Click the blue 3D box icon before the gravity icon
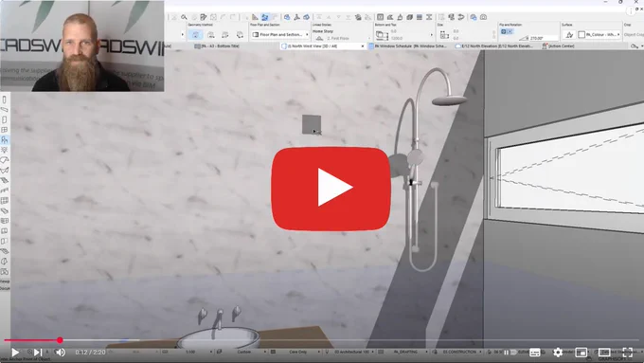This screenshot has height=363, width=644. click(x=287, y=17)
